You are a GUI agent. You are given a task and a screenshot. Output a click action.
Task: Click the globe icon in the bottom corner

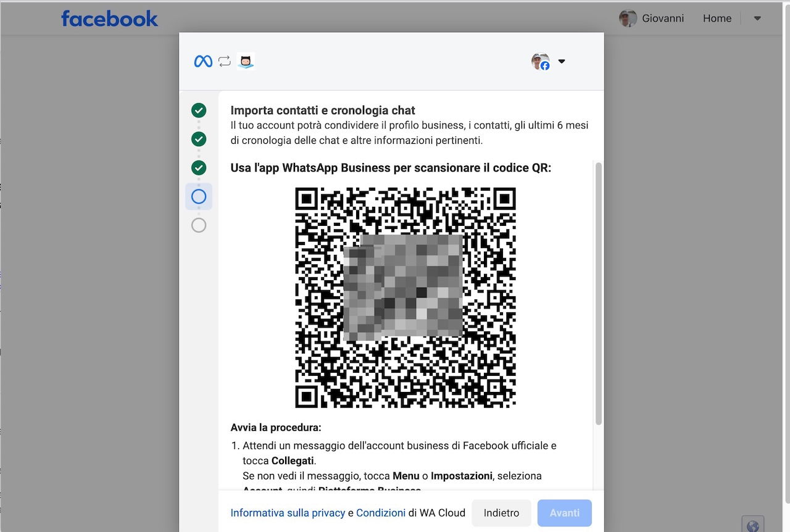point(753,526)
